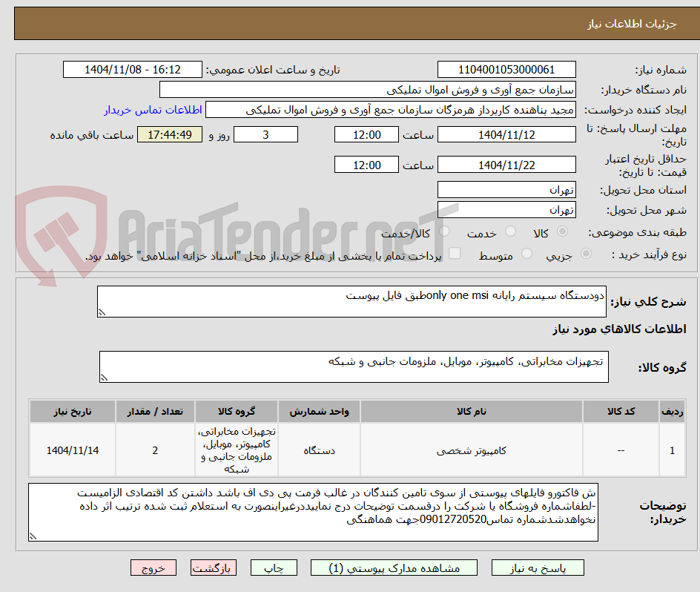Click the resize handle of توضیحات خریدار box
Image resolution: width=700 pixels, height=592 pixels.
tap(33, 536)
